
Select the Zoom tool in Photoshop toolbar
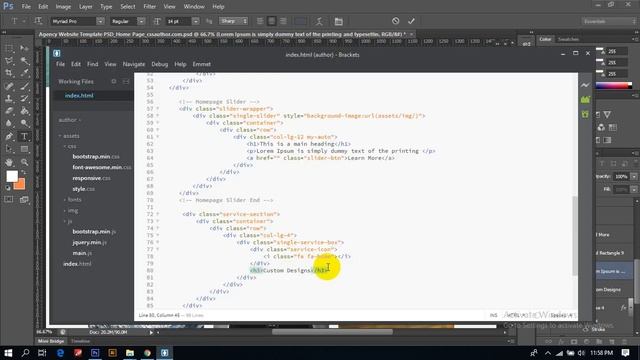24,162
